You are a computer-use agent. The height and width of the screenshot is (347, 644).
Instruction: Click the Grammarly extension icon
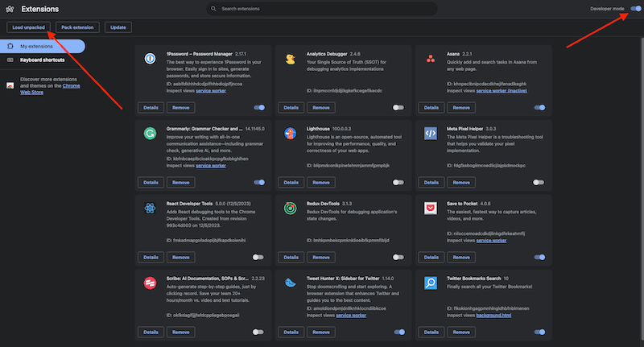tap(150, 134)
